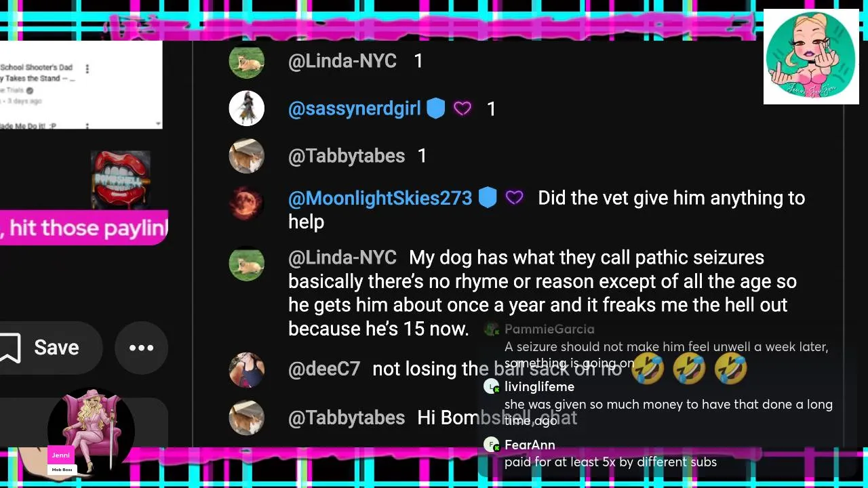This screenshot has height=488, width=868.
Task: Select the sassynerdgirl avatar picture
Action: [246, 108]
